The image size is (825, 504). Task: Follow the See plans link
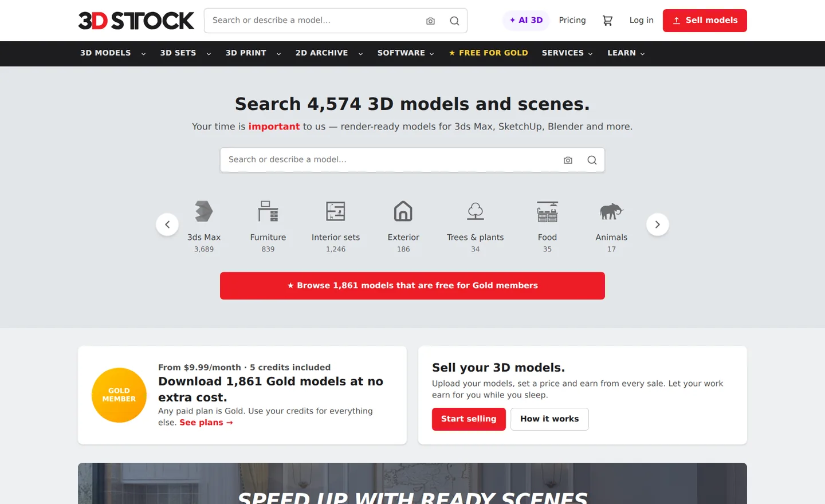point(206,423)
